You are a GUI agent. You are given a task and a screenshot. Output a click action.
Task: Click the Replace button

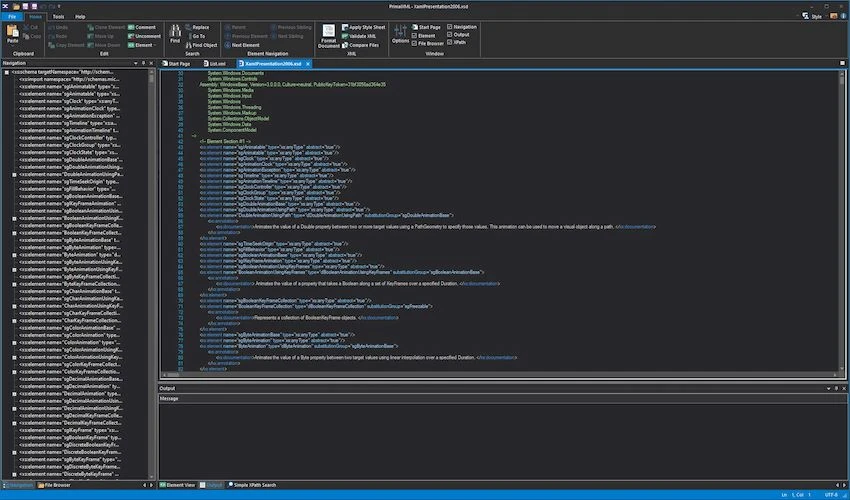coord(199,27)
